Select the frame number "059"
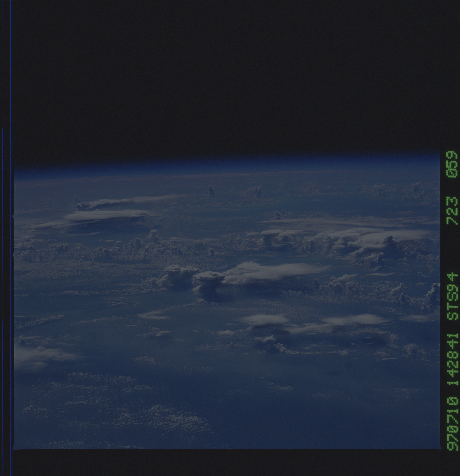This screenshot has width=460, height=476. tap(452, 164)
